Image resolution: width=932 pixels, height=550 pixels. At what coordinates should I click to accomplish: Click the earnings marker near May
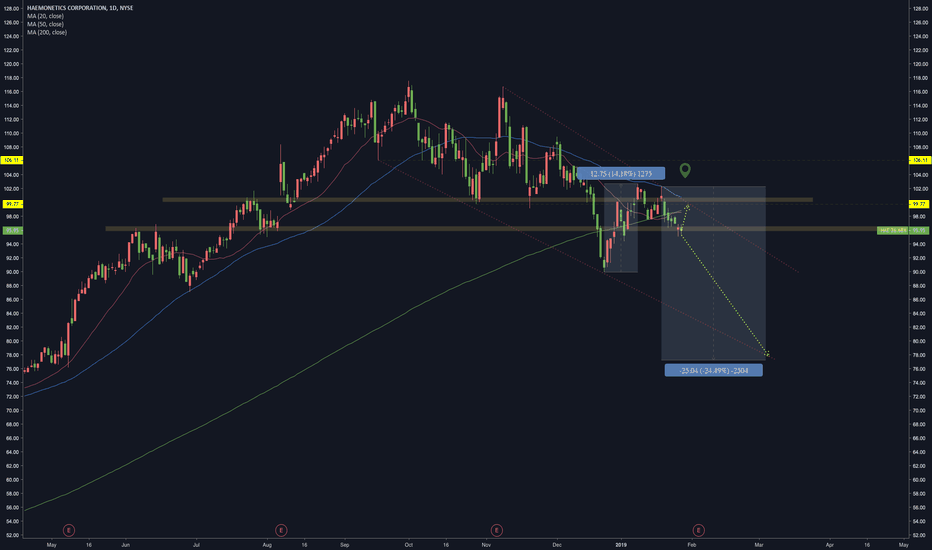[x=69, y=530]
